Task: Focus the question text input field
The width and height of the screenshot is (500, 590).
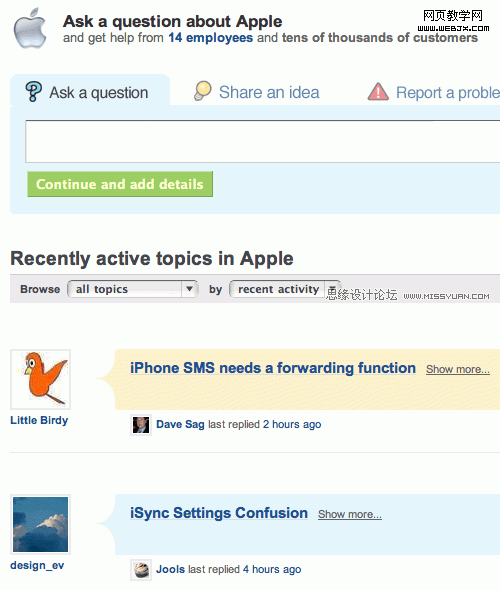Action: point(263,141)
